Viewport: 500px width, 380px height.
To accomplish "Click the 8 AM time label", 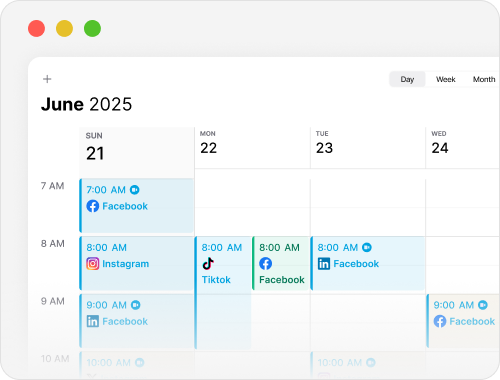I will (52, 243).
